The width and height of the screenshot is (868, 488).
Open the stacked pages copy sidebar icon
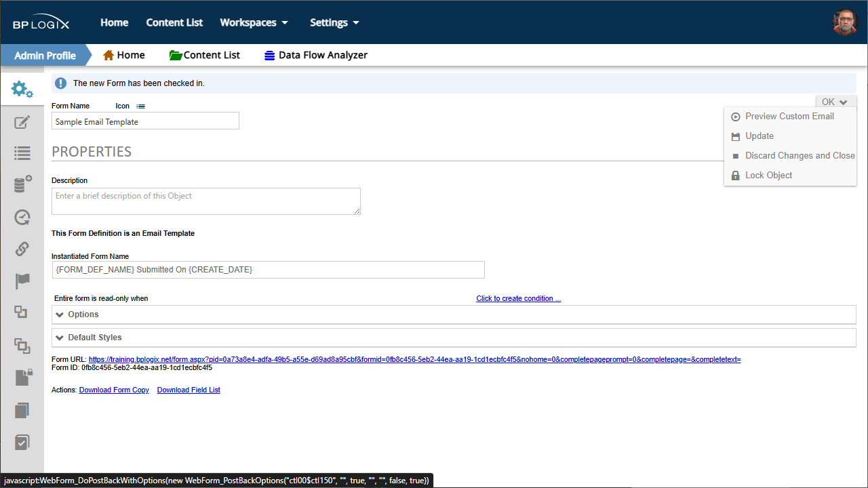[x=22, y=410]
